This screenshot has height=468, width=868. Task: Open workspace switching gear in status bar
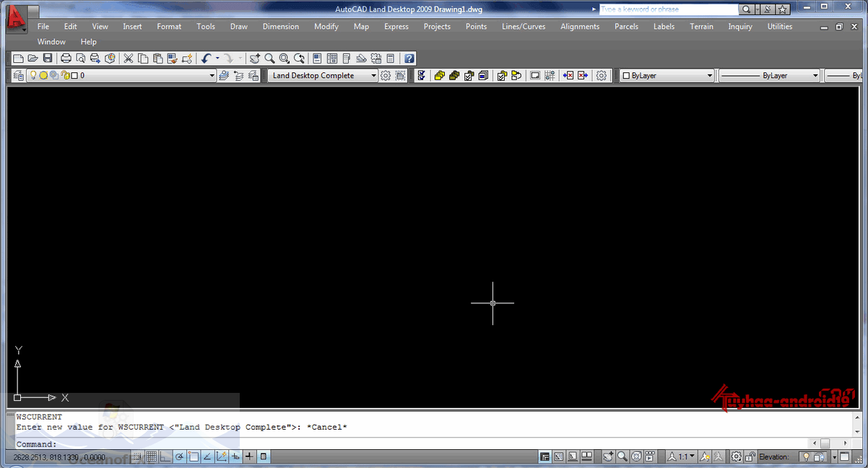point(736,456)
